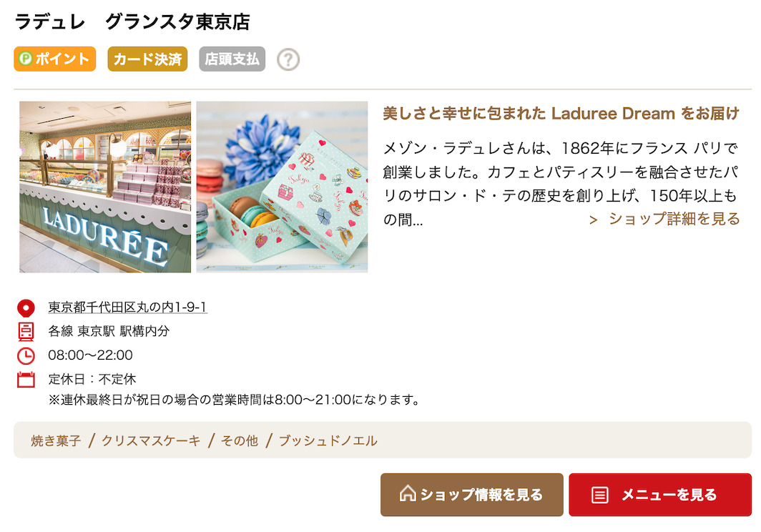Click the clock hours icon

coord(26,356)
